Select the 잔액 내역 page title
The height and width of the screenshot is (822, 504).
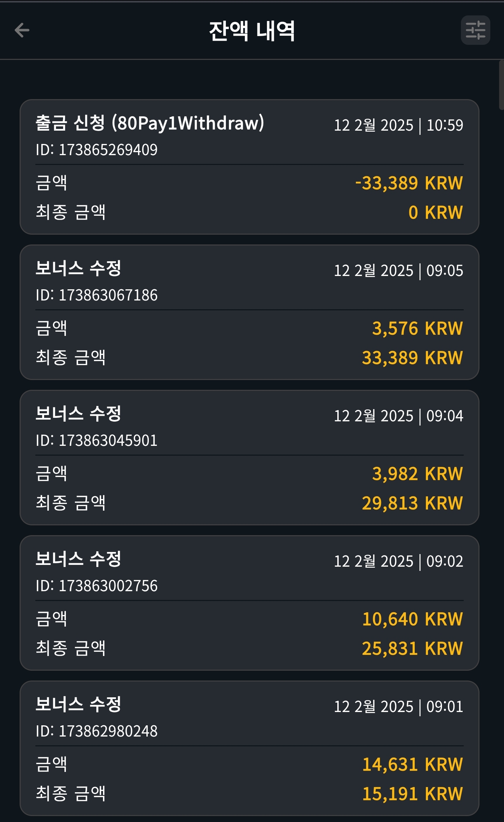252,31
